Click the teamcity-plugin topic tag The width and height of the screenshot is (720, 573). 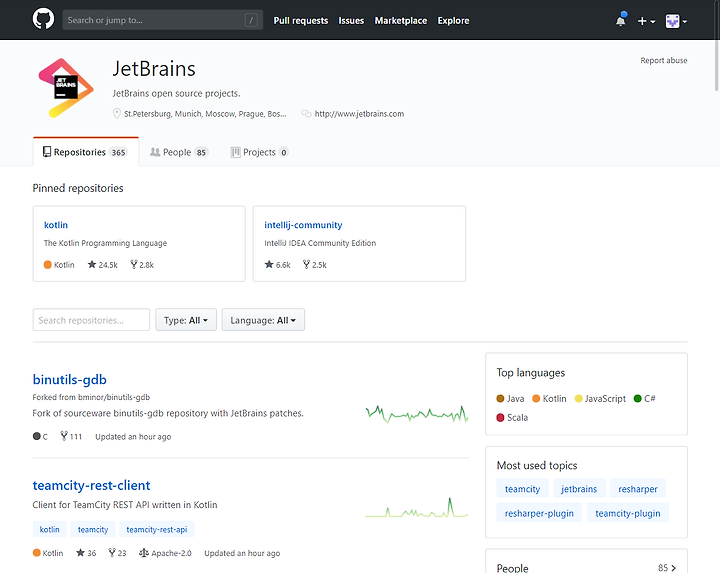click(x=628, y=513)
